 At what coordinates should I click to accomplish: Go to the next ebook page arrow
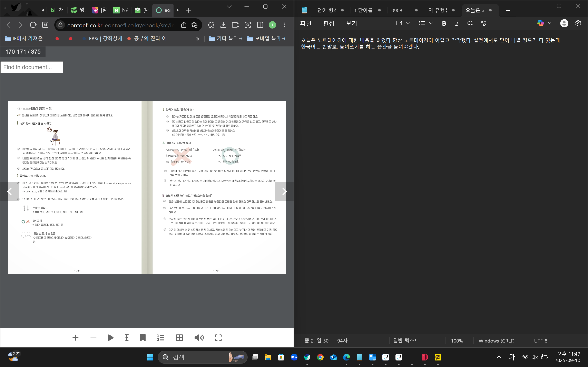[x=284, y=191]
